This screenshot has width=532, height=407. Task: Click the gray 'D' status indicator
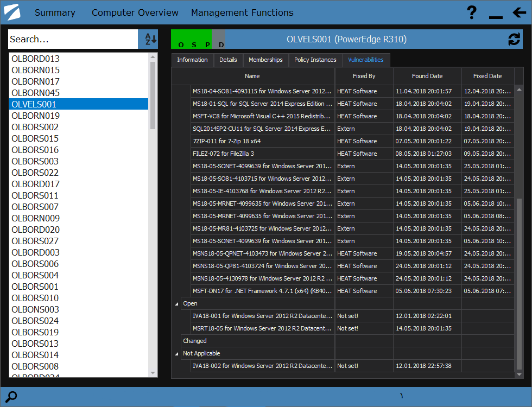[221, 40]
